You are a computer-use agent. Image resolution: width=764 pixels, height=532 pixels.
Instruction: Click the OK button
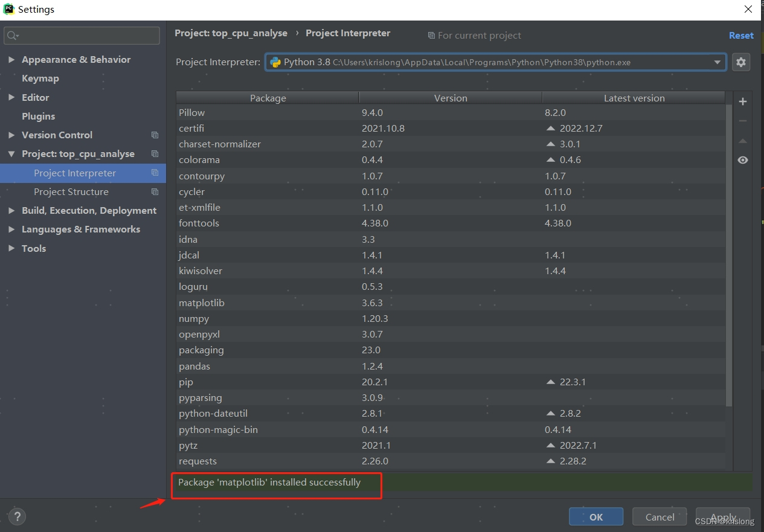596,517
